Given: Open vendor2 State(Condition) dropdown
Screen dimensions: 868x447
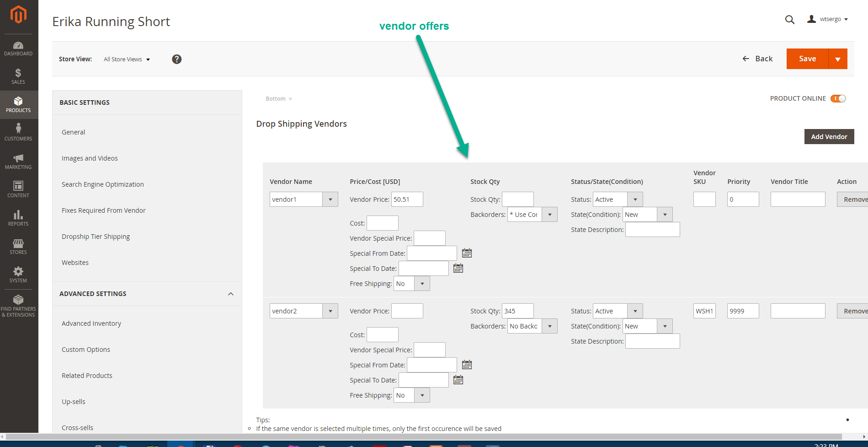Looking at the screenshot, I should 648,326.
